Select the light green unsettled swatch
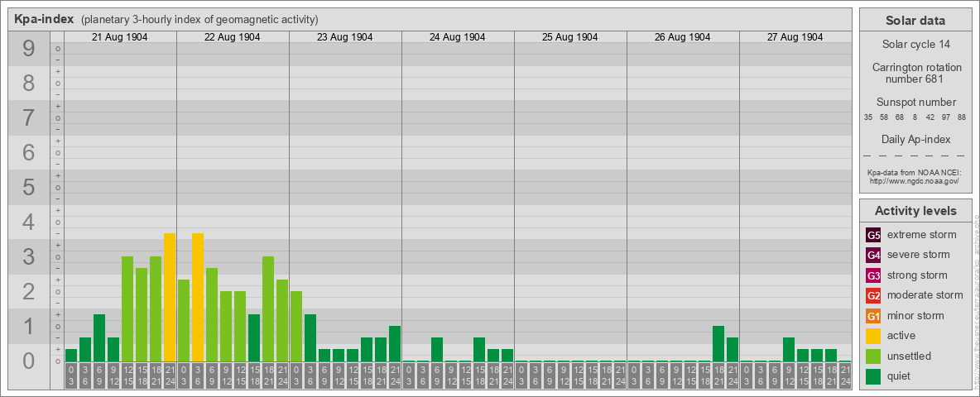Image resolution: width=980 pixels, height=397 pixels. tap(873, 356)
